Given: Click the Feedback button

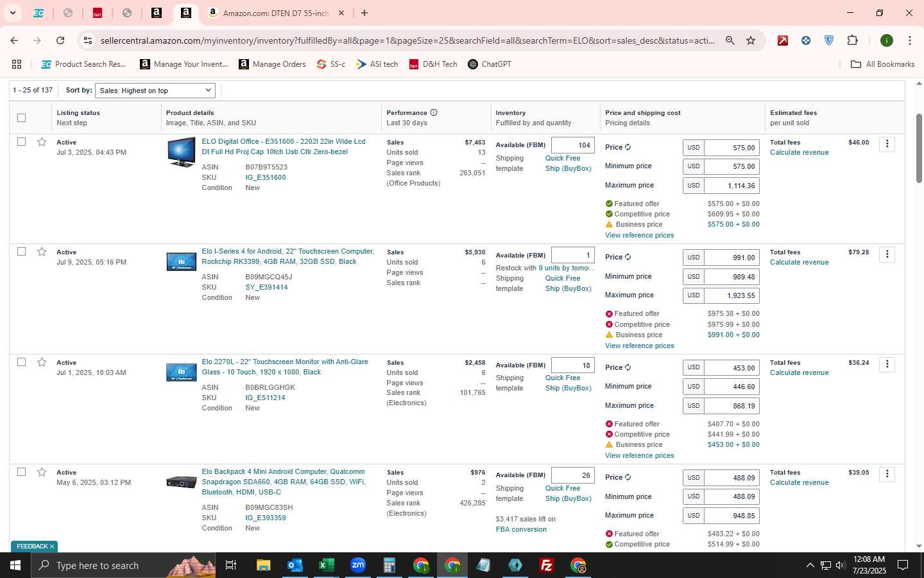Looking at the screenshot, I should [x=35, y=547].
